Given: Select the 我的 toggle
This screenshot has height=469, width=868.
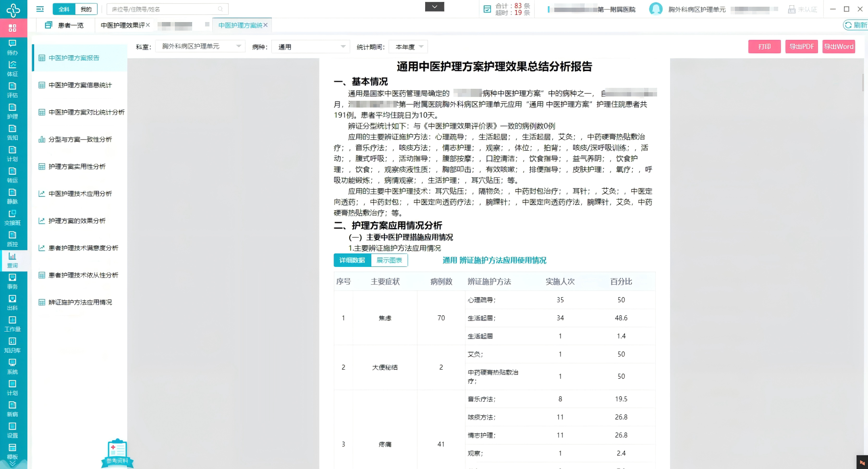Looking at the screenshot, I should (86, 9).
